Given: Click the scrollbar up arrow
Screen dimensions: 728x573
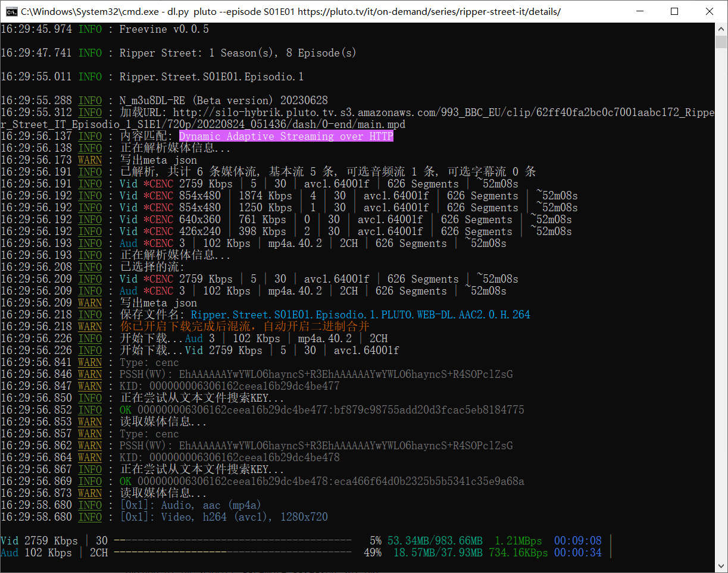Looking at the screenshot, I should tap(721, 29).
